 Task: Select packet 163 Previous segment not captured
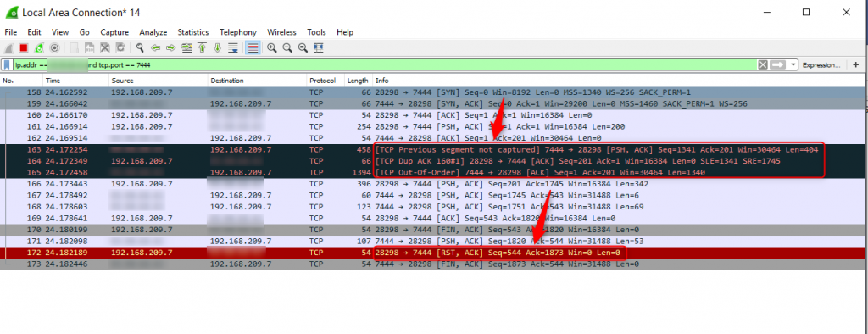[x=434, y=149]
